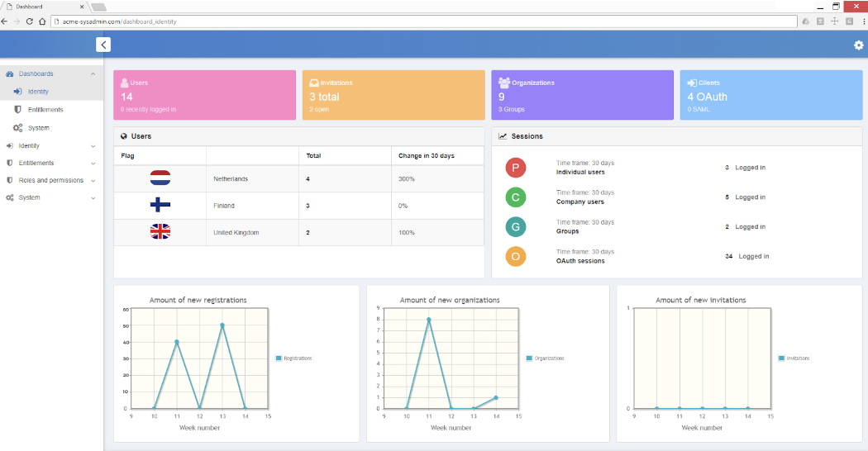Open the orange Invitations summary card
This screenshot has height=451, width=868.
click(393, 95)
